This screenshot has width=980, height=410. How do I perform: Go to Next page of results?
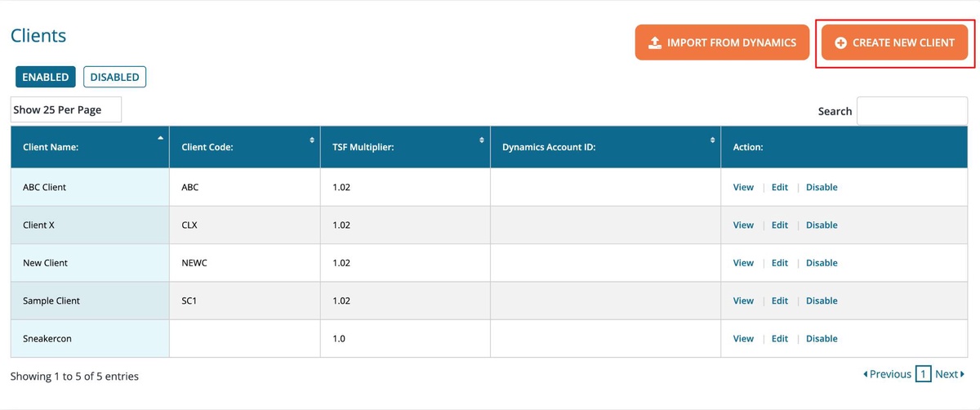[949, 374]
